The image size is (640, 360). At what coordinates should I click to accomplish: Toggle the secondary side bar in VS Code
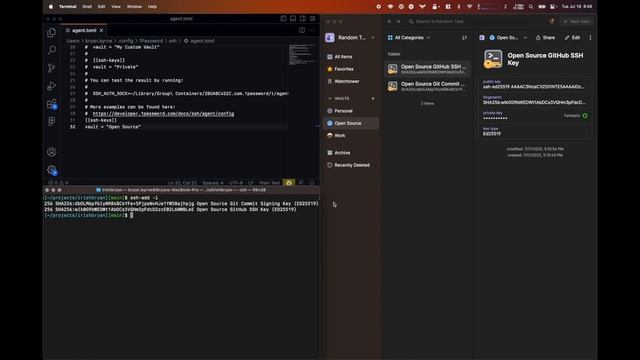[x=303, y=19]
